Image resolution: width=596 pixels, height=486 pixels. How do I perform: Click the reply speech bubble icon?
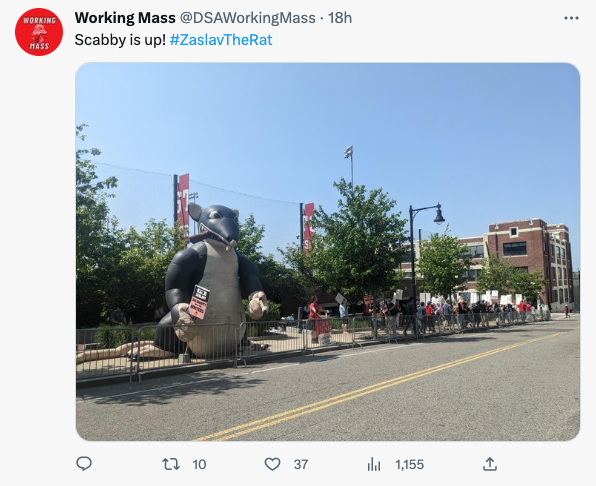[x=84, y=464]
